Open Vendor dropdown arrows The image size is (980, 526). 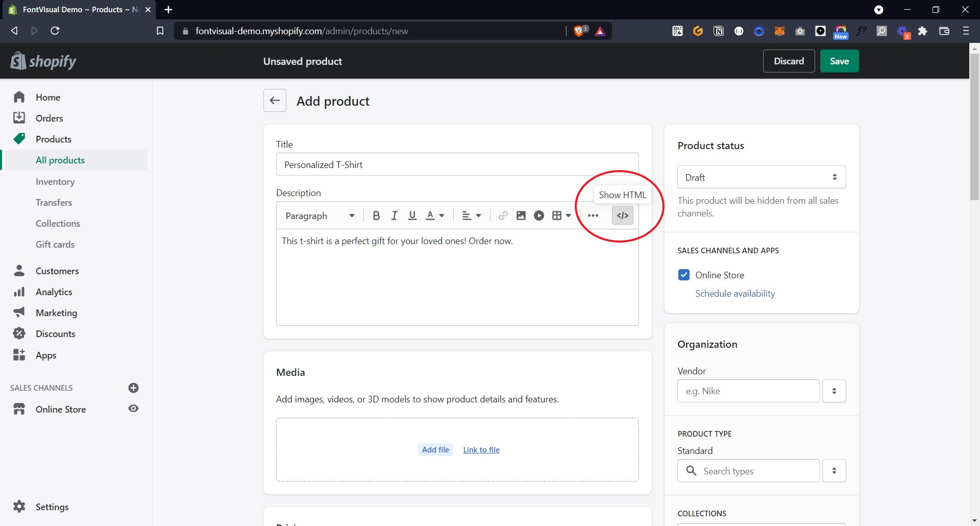point(834,391)
